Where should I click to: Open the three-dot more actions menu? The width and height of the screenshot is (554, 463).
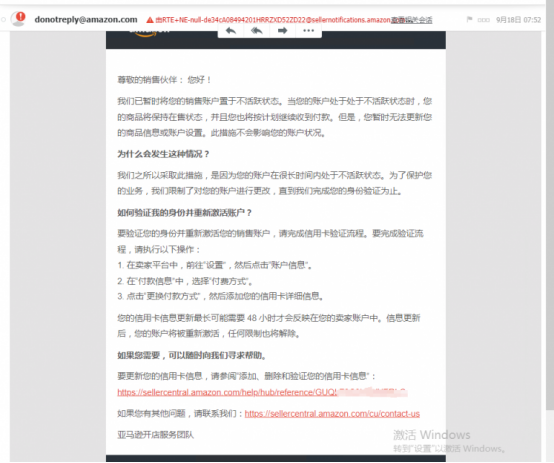pos(308,31)
